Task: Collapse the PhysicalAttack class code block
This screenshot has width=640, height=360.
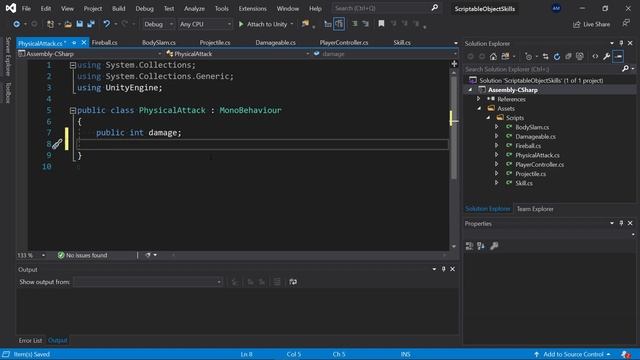Action: click(73, 110)
